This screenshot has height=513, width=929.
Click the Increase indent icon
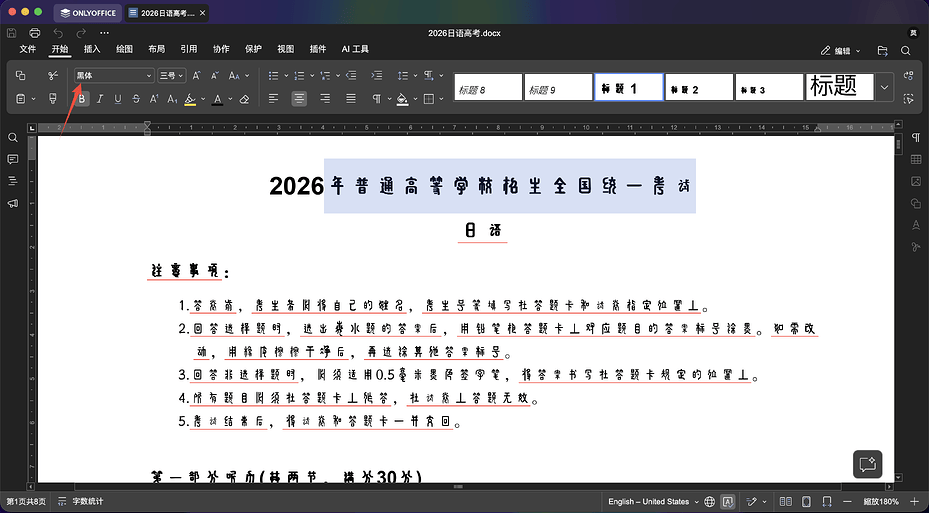coord(377,75)
